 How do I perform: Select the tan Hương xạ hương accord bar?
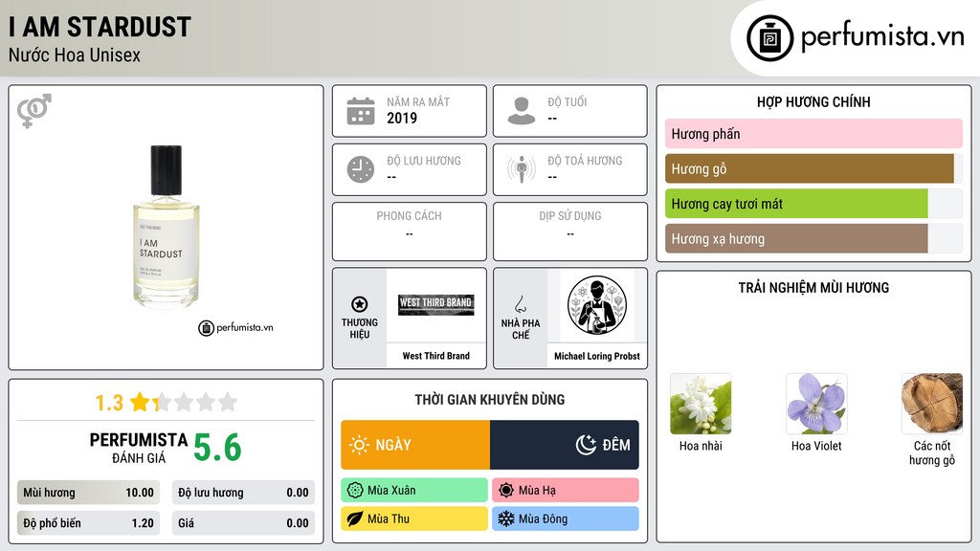tap(813, 238)
